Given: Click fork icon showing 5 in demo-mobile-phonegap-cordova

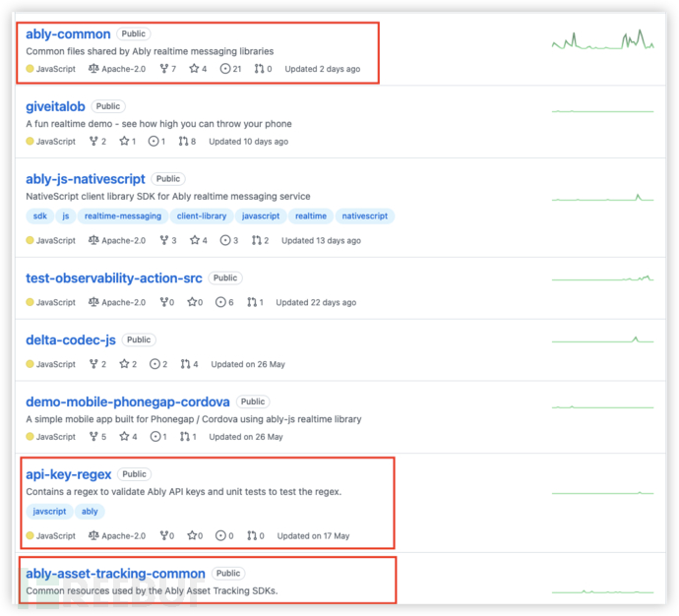Looking at the screenshot, I should pyautogui.click(x=93, y=436).
